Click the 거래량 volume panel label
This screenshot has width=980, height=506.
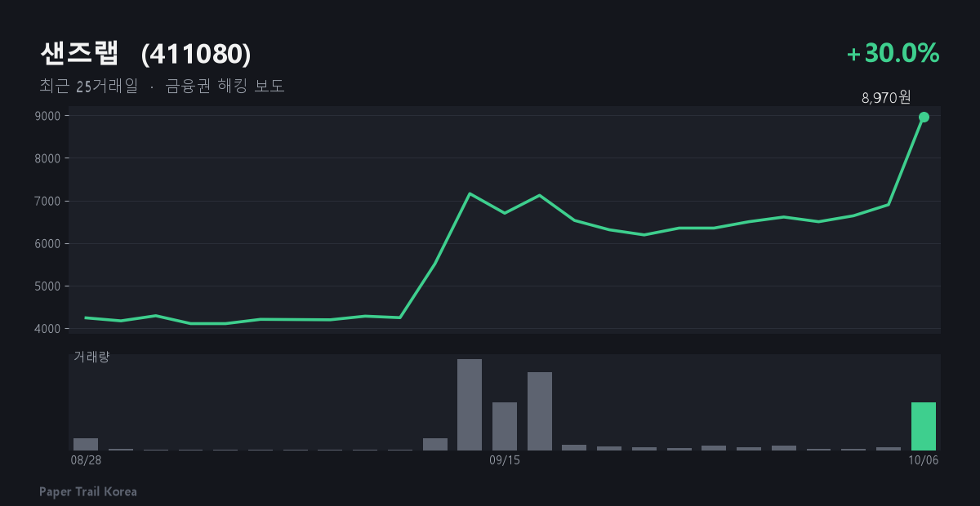[91, 357]
